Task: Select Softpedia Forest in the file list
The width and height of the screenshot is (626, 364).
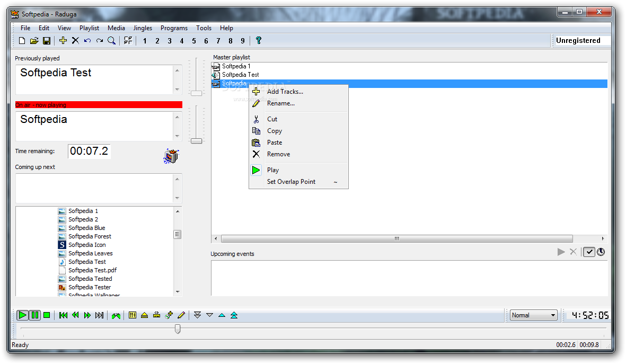Action: pyautogui.click(x=90, y=236)
